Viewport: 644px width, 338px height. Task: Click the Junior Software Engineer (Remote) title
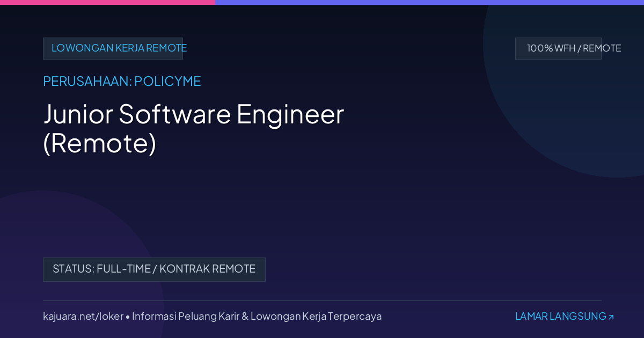point(193,129)
